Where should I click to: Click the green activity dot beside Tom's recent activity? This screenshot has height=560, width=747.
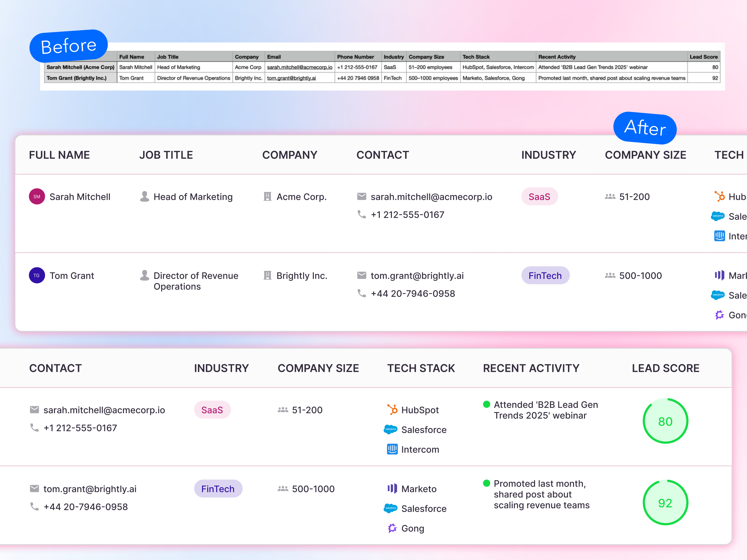[486, 483]
